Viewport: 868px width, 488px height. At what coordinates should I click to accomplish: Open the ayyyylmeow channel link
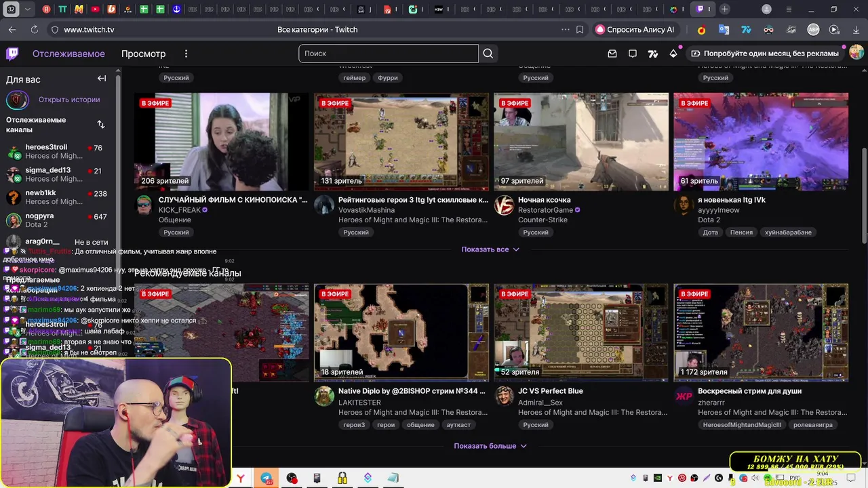pos(719,210)
